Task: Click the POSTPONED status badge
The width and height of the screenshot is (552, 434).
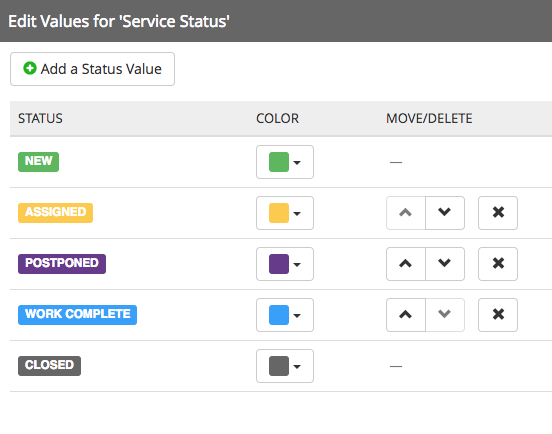Action: coord(62,264)
